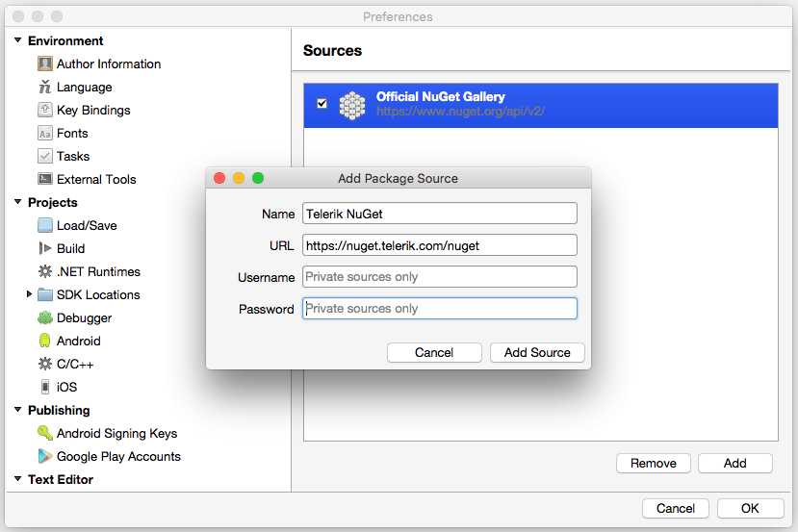
Task: Click the Android robot icon
Action: tap(45, 341)
